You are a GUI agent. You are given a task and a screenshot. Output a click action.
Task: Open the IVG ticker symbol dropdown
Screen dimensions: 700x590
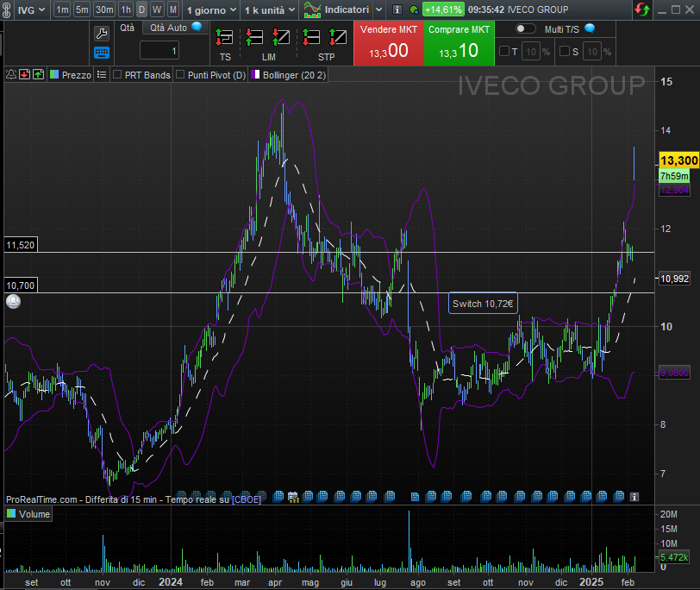pyautogui.click(x=31, y=9)
